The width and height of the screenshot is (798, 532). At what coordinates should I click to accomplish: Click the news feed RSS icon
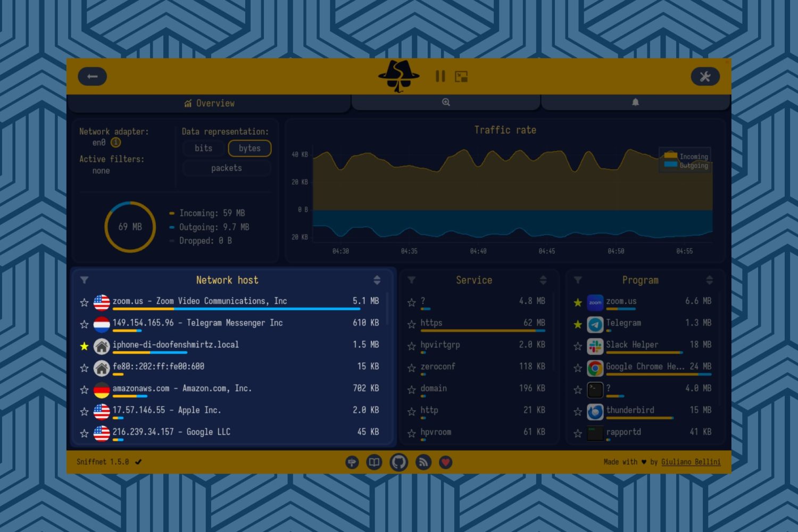coord(423,462)
